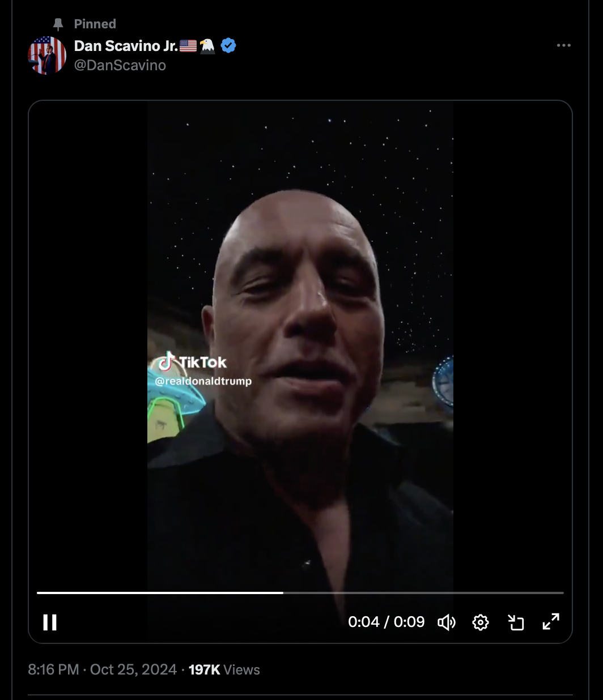Open the 8:16 PM timestamp link
The image size is (603, 700).
(x=53, y=669)
